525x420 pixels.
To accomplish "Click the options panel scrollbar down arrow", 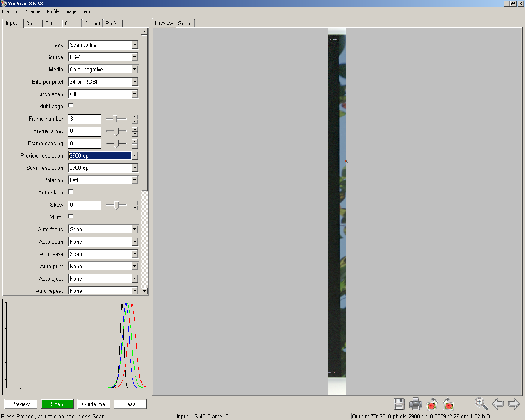I will (144, 291).
